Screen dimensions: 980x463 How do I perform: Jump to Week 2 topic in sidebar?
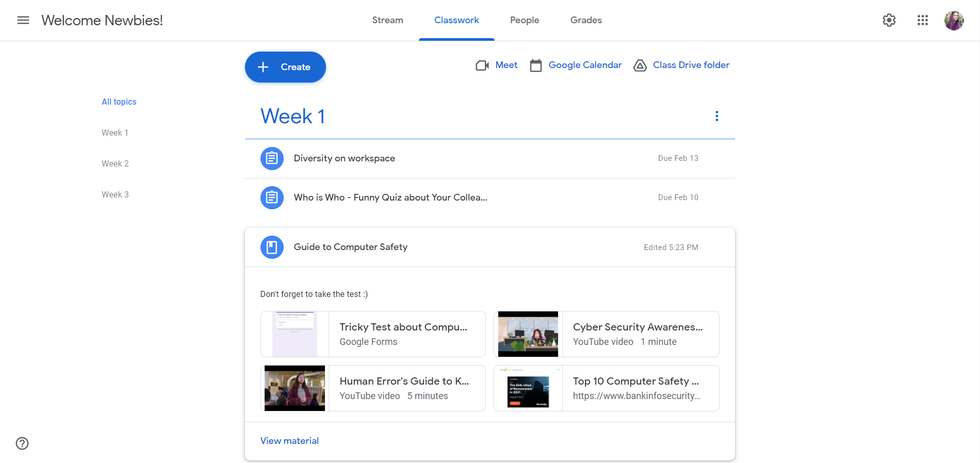115,163
